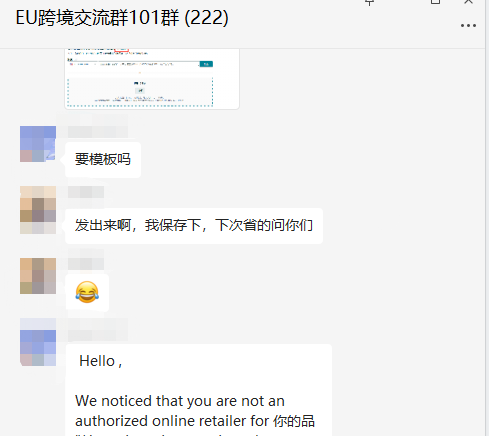Click the avatar beside the '要模板吗' message
The height and width of the screenshot is (436, 489).
click(x=38, y=144)
